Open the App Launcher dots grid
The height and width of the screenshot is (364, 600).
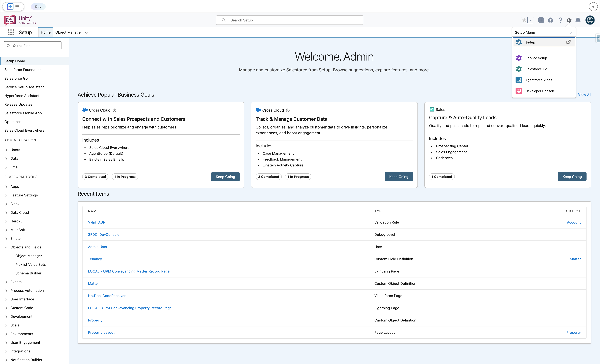click(x=11, y=32)
